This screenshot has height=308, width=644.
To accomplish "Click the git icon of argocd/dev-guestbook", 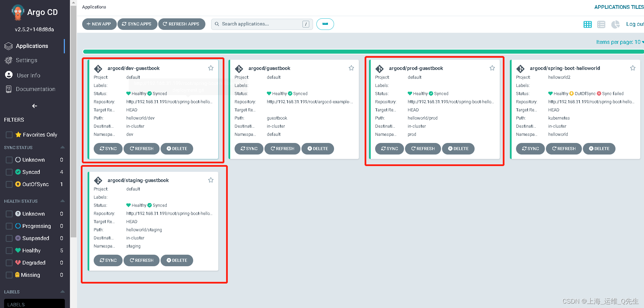I will (98, 69).
